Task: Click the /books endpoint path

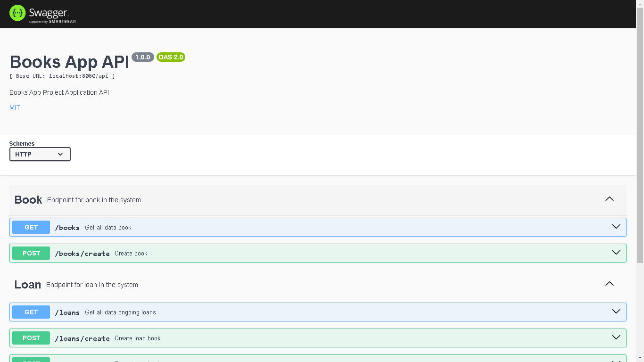Action: [x=67, y=228]
